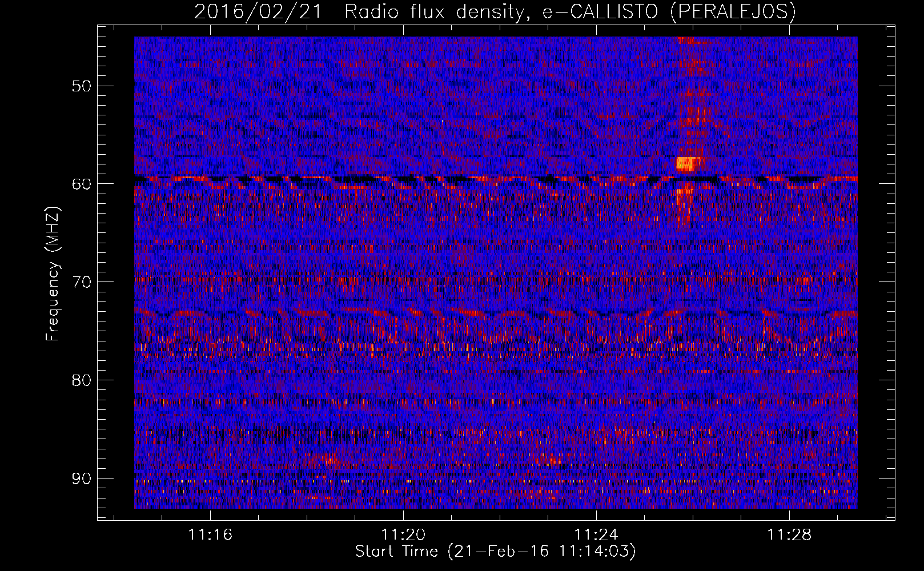Image resolution: width=924 pixels, height=571 pixels.
Task: Click the 90 MHz tick label
Action: [81, 478]
